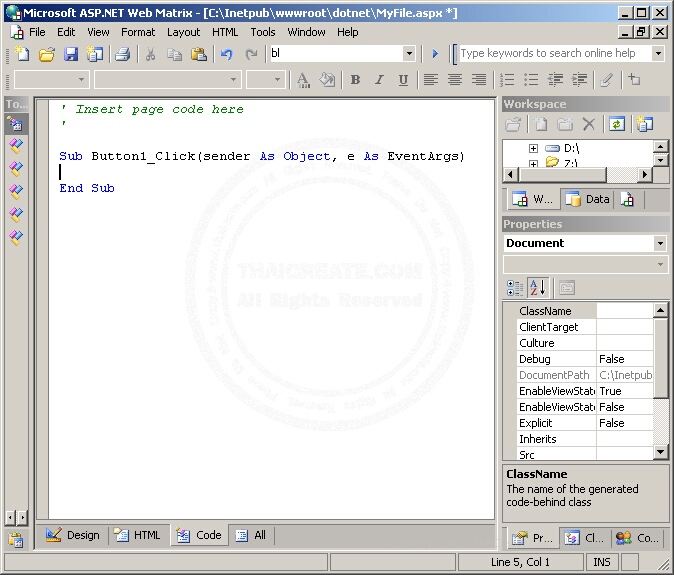Toggle underline formatting
Image resolution: width=674 pixels, height=575 pixels.
point(403,80)
